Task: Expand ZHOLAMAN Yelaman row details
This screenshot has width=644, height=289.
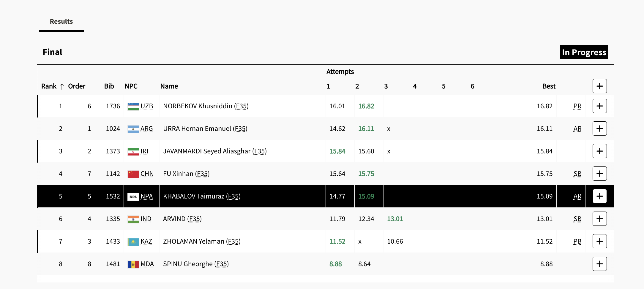Action: pos(599,241)
